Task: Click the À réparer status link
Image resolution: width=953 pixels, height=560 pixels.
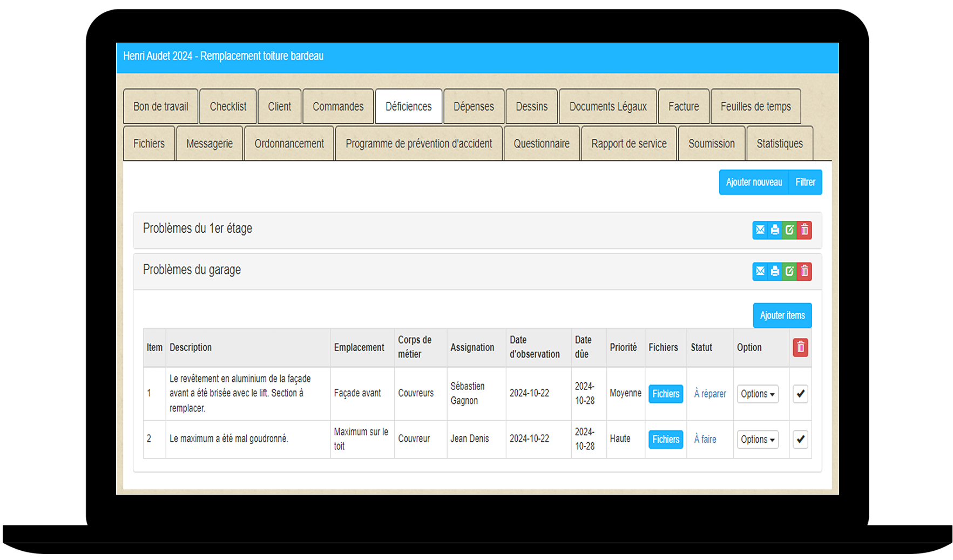Action: (709, 394)
